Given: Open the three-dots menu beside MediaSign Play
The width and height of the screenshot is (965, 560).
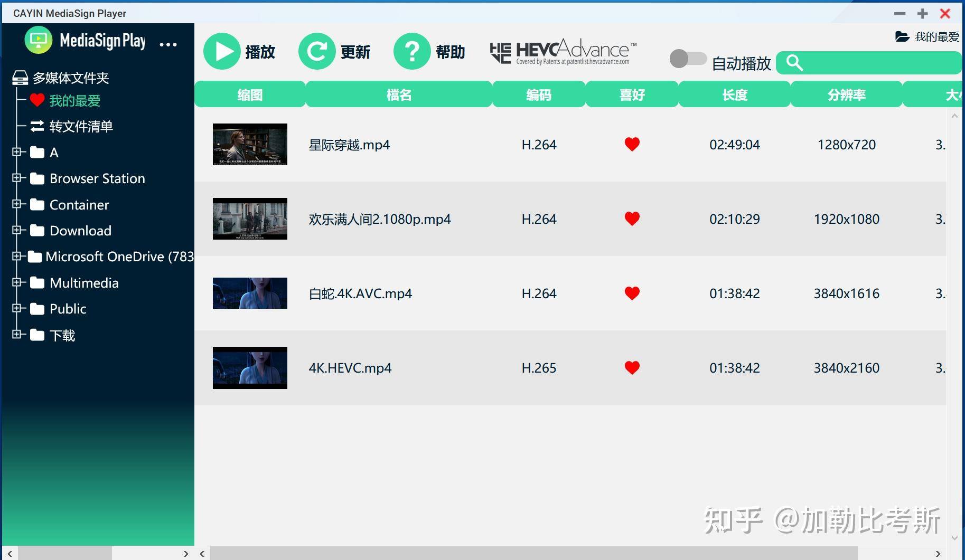Looking at the screenshot, I should point(168,44).
